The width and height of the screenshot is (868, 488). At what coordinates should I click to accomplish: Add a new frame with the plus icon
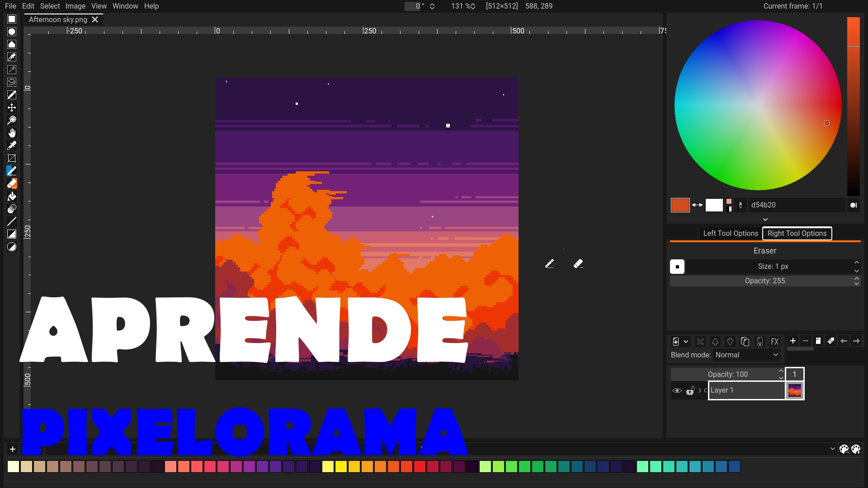[793, 341]
